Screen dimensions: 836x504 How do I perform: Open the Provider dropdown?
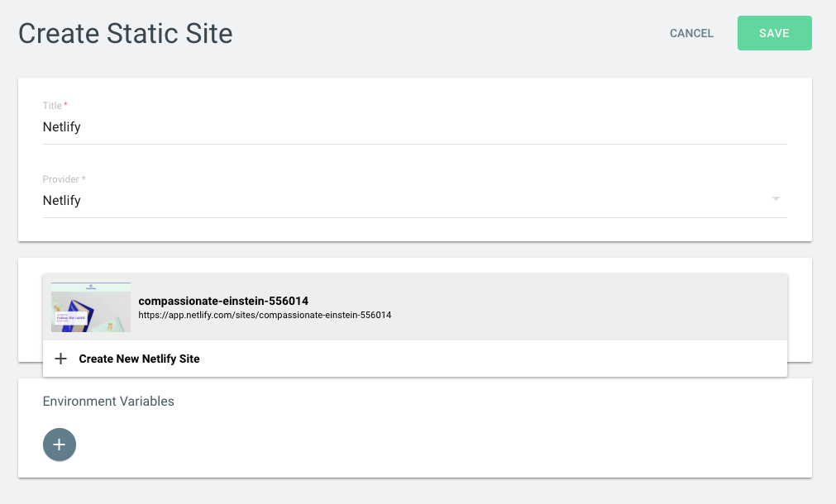click(x=414, y=200)
